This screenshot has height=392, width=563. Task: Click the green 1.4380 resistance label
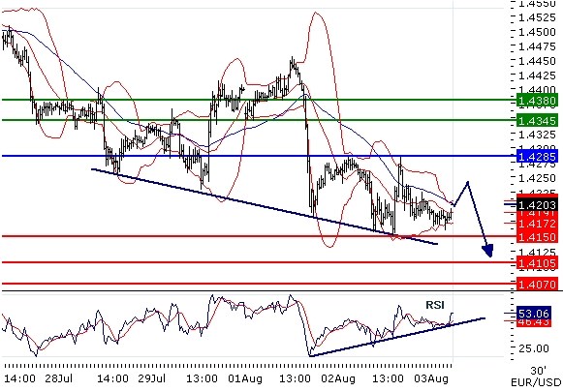tap(537, 101)
